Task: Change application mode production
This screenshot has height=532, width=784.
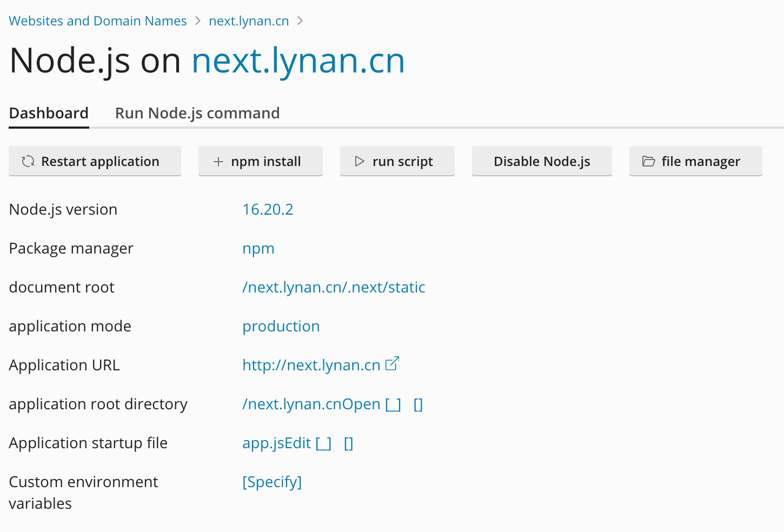Action: (x=281, y=327)
